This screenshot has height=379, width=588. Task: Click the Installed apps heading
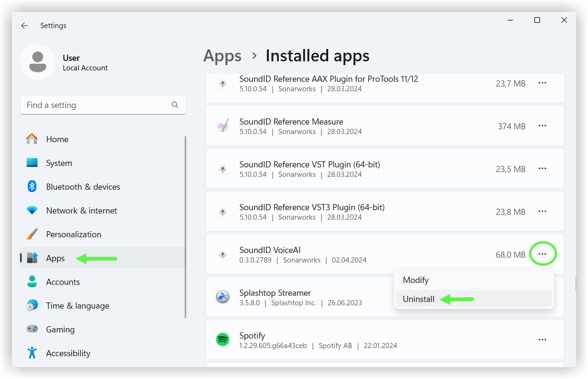point(317,56)
